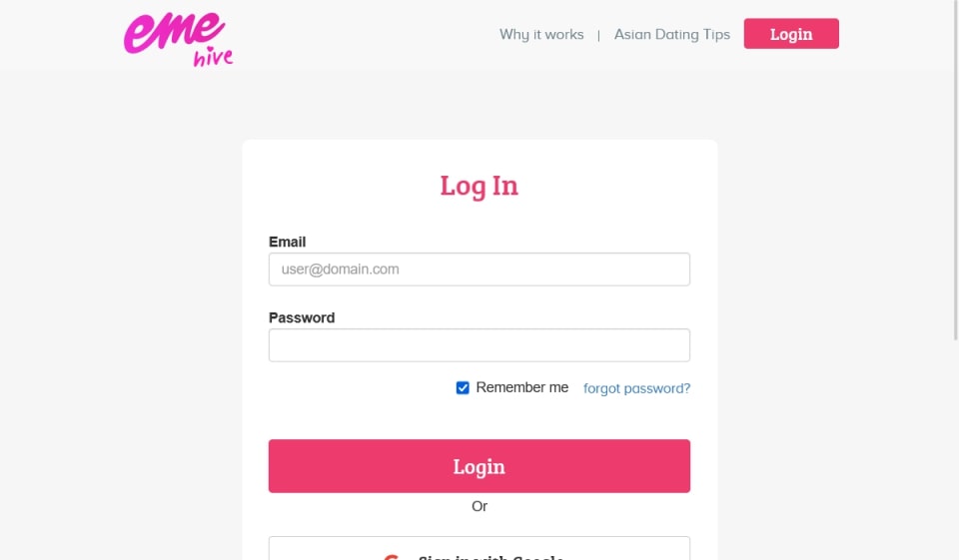Follow the forgot password link
959x560 pixels.
(636, 388)
